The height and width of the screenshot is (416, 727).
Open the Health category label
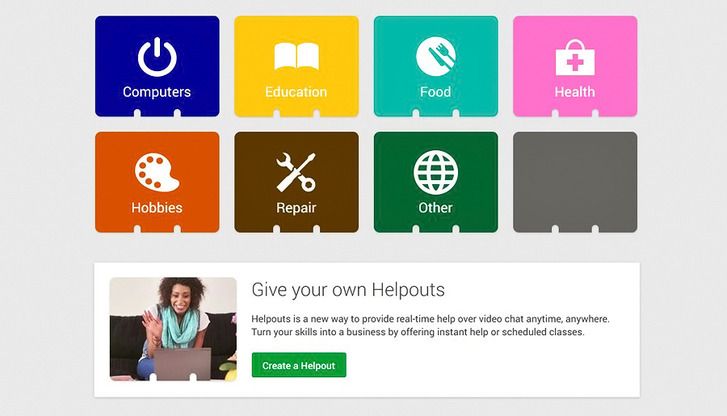575,92
